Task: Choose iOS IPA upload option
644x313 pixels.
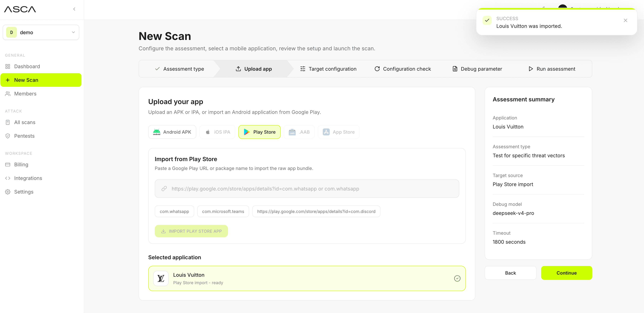Action: click(217, 132)
